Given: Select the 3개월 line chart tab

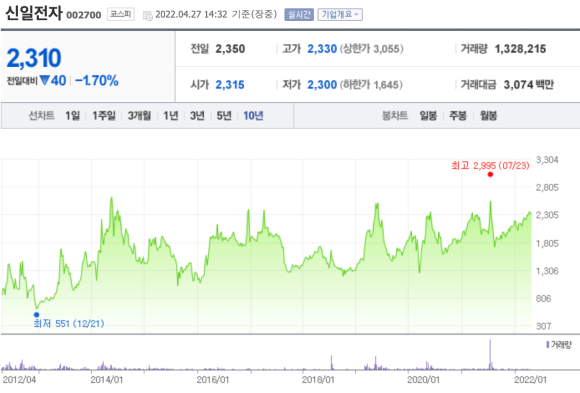Looking at the screenshot, I should click(139, 116).
